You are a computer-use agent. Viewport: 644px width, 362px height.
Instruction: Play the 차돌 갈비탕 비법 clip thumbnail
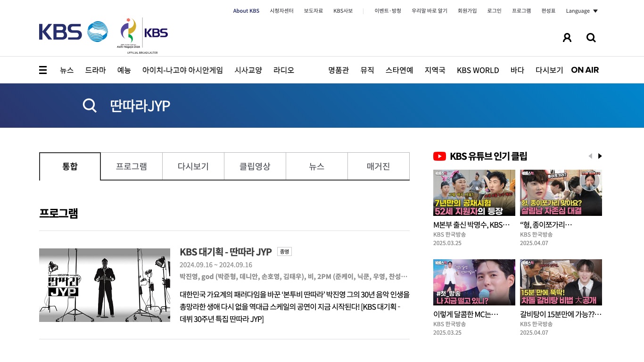coord(561,282)
